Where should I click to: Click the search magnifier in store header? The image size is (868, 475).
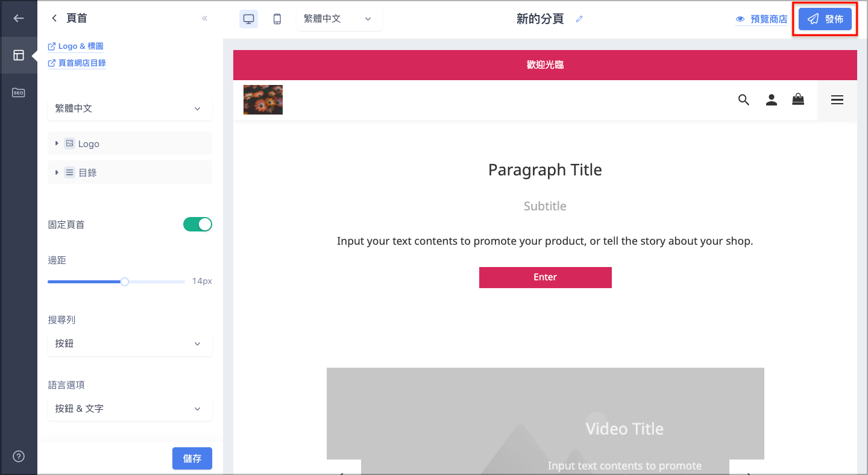coord(744,100)
